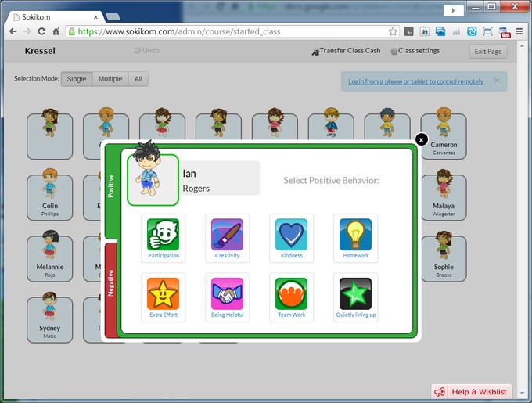This screenshot has height=403, width=532.
Task: Open a new browser tab
Action: [113, 17]
